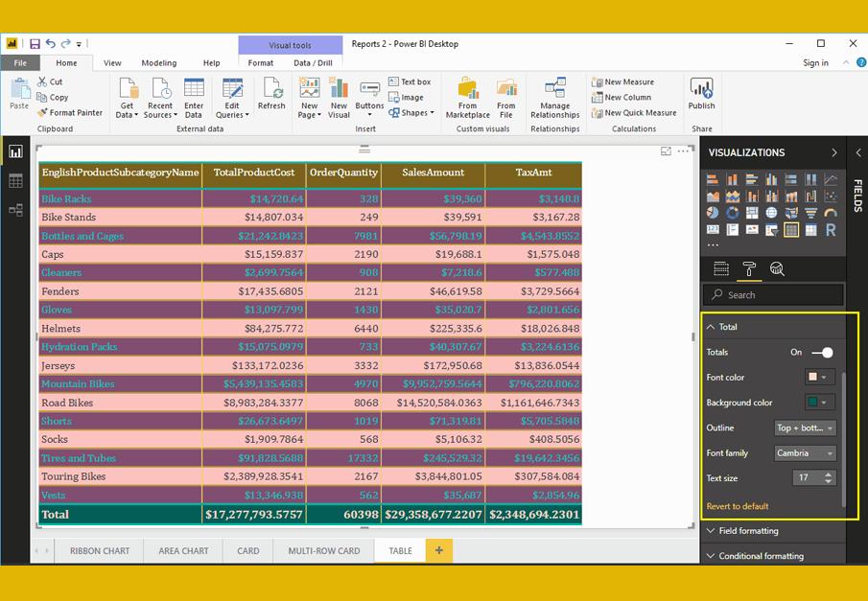Click the Publish icon in the ribbon
Screen dimensions: 868x601
point(701,93)
